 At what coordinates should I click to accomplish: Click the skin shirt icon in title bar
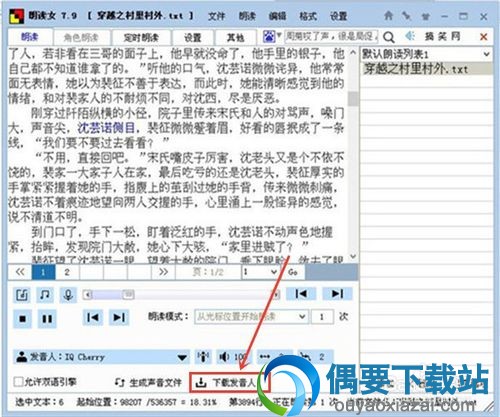pyautogui.click(x=425, y=16)
